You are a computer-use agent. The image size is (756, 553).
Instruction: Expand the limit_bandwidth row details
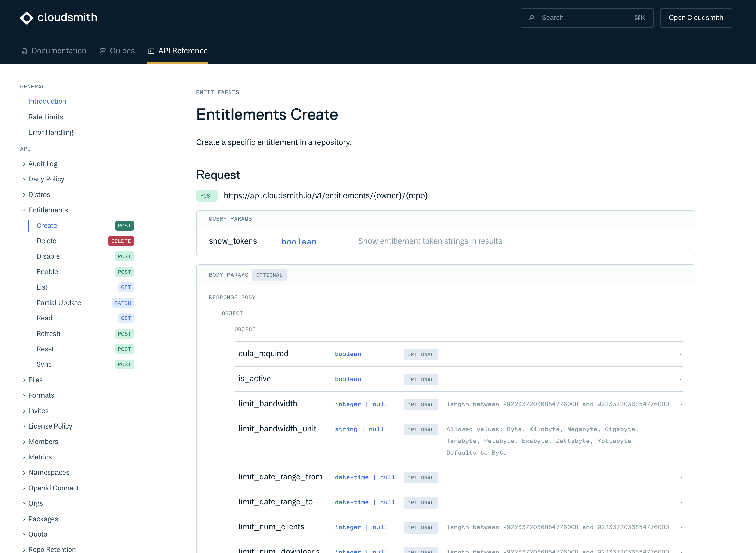tap(680, 404)
